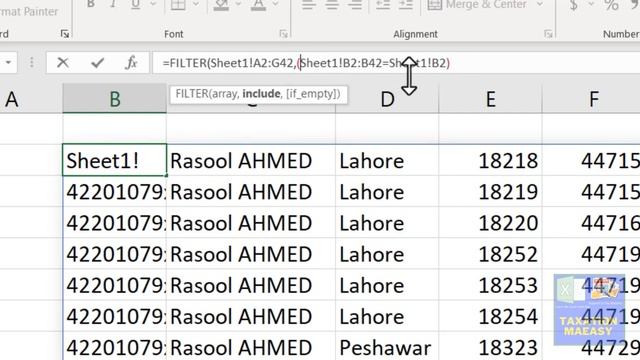The height and width of the screenshot is (360, 640).
Task: Click the cell with value 18219
Action: (490, 192)
